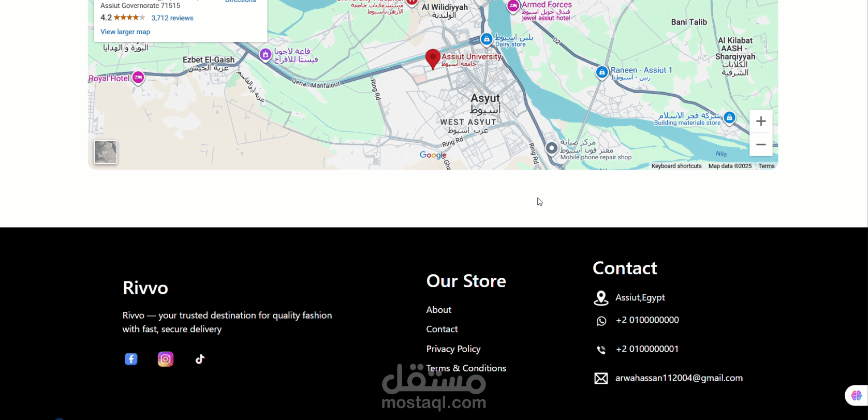The height and width of the screenshot is (420, 868).
Task: Click the location pin icon beside Assiut,Egypt
Action: tap(601, 298)
